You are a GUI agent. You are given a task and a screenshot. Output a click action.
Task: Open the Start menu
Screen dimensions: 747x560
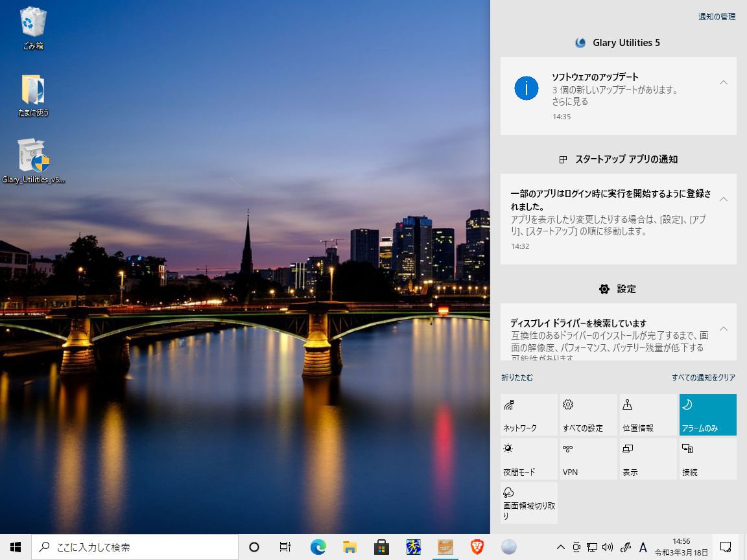15,547
